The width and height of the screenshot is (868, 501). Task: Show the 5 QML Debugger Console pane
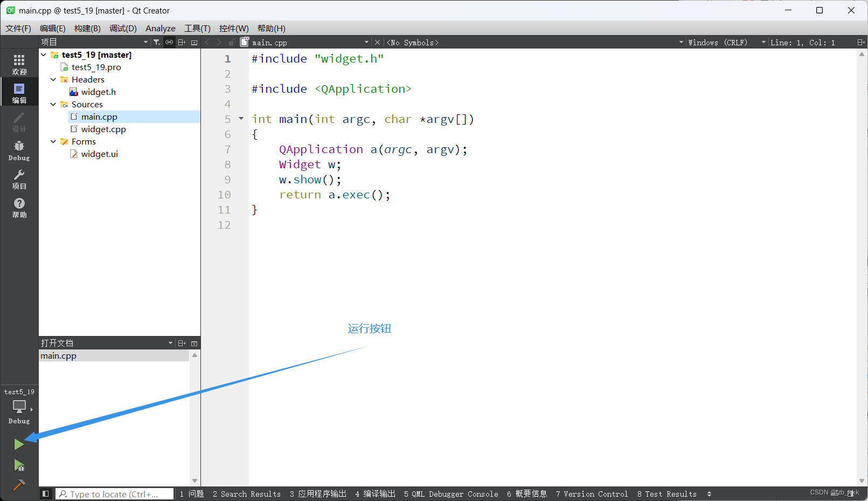click(x=451, y=494)
